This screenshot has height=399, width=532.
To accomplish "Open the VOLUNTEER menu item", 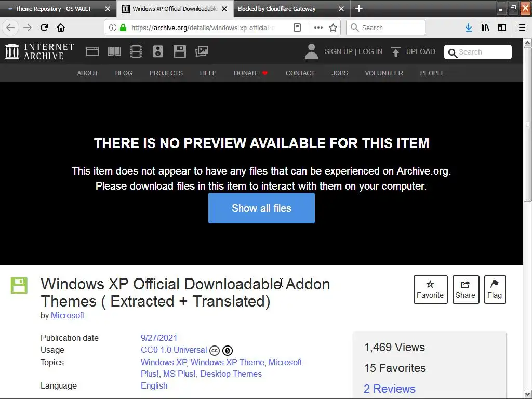I will [384, 73].
